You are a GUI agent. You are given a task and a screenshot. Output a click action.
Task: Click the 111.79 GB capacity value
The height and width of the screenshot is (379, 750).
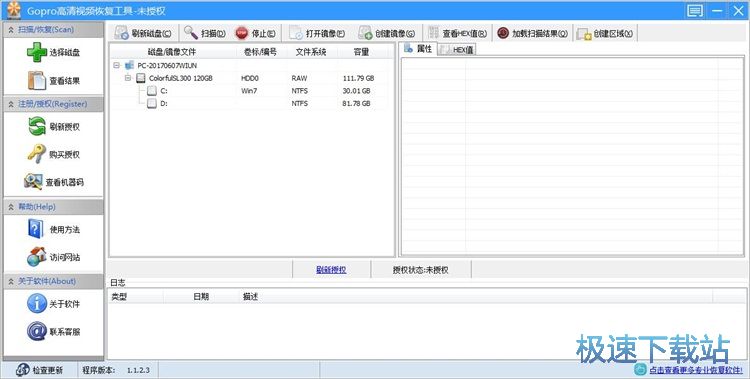[x=358, y=78]
